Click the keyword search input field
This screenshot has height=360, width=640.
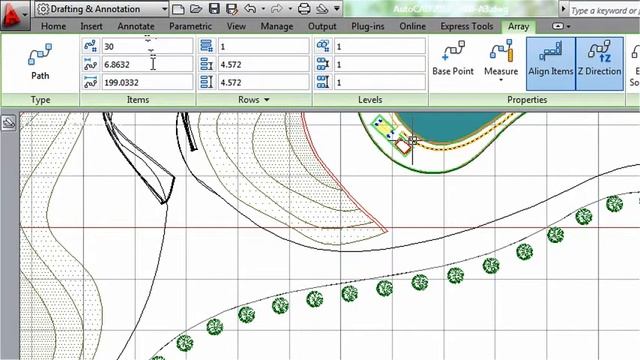[x=604, y=10]
